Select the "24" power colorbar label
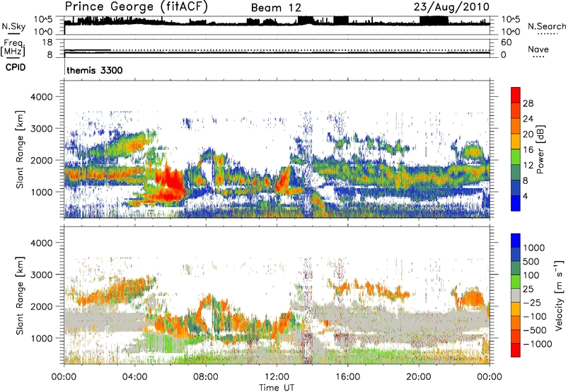This screenshot has width=566, height=392. click(528, 119)
